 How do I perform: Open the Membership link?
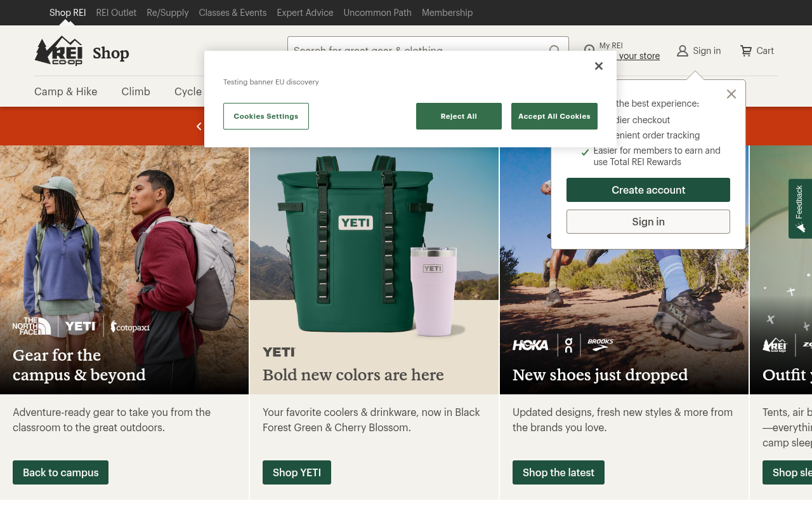click(447, 13)
